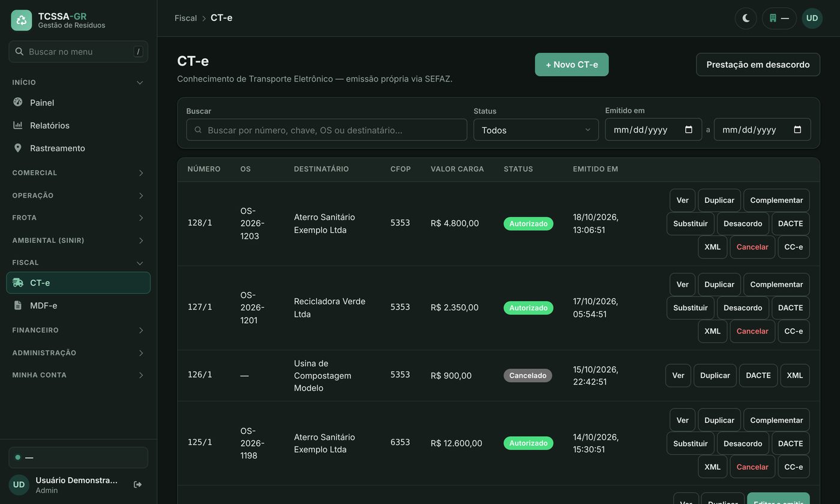
Task: Click the search field for número, chave, OS
Action: click(x=326, y=130)
